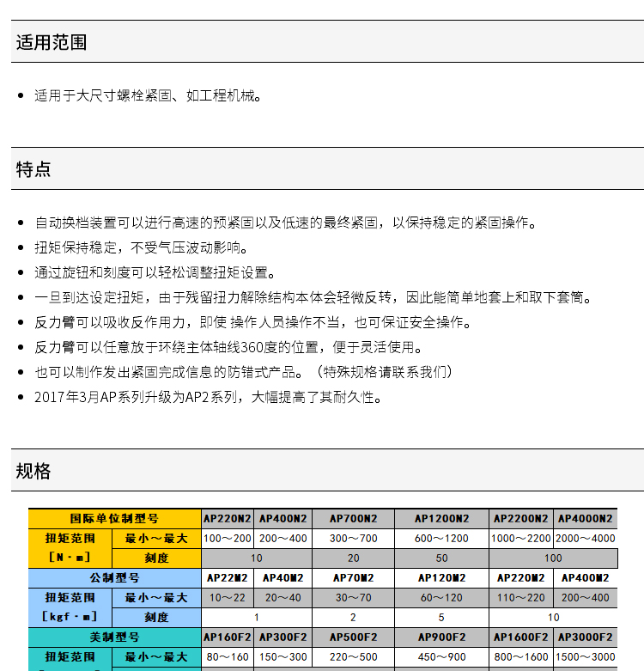Click the bullet about 旋钮和刻度
The image size is (644, 671).
click(x=155, y=272)
